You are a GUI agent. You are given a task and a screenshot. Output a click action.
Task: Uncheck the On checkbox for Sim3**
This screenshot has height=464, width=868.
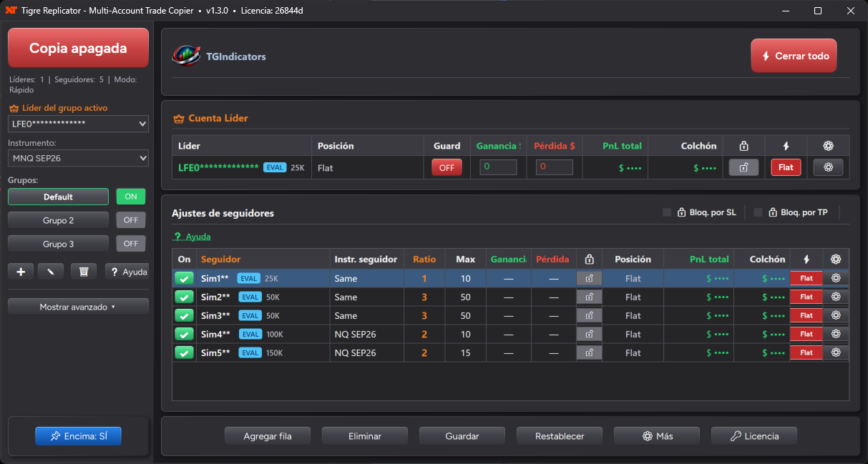185,315
